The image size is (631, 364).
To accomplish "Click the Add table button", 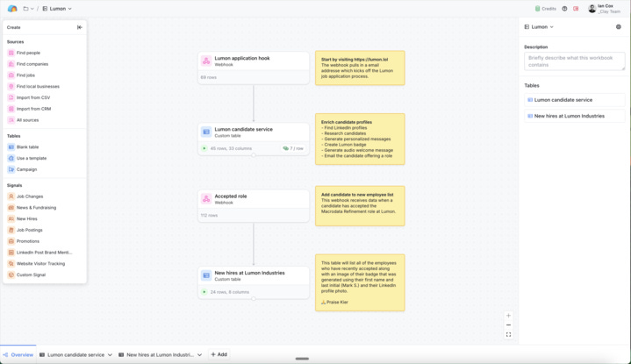I will 219,354.
